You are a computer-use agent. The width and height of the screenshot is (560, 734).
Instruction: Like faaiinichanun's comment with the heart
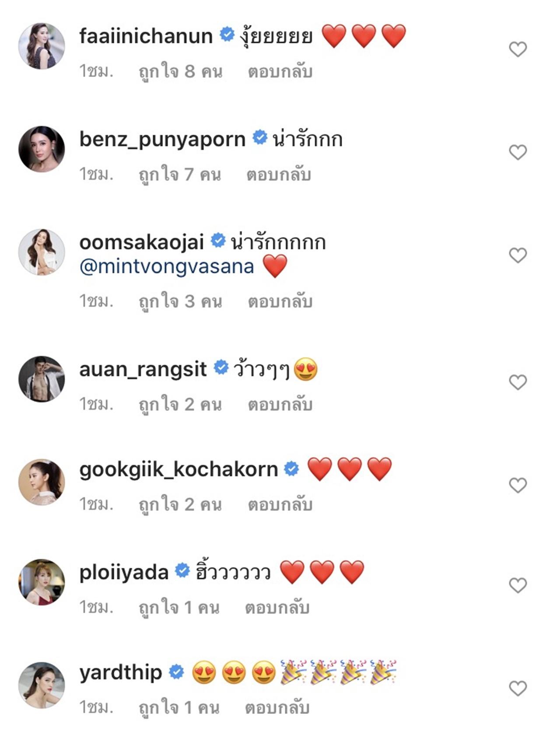[x=518, y=49]
